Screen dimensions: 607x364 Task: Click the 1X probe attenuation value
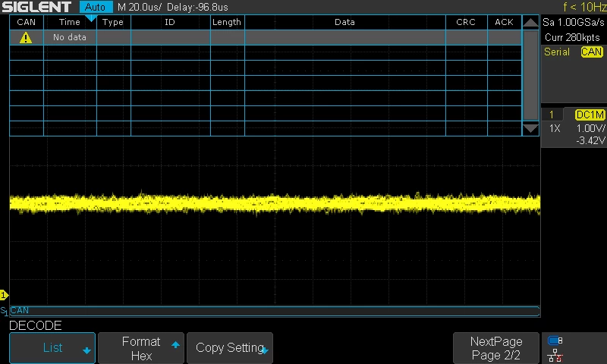pyautogui.click(x=555, y=128)
